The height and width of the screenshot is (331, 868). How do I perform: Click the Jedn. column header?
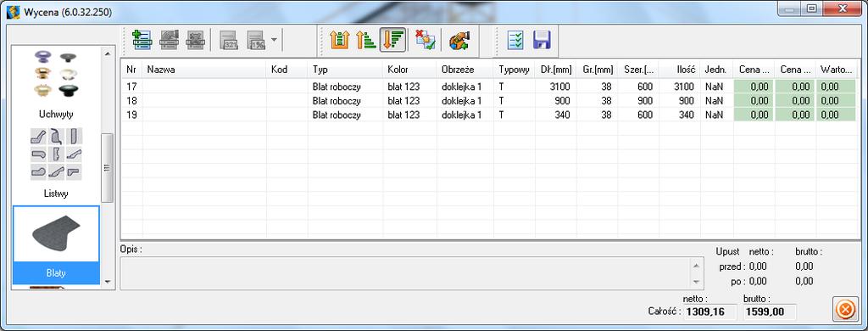(717, 70)
